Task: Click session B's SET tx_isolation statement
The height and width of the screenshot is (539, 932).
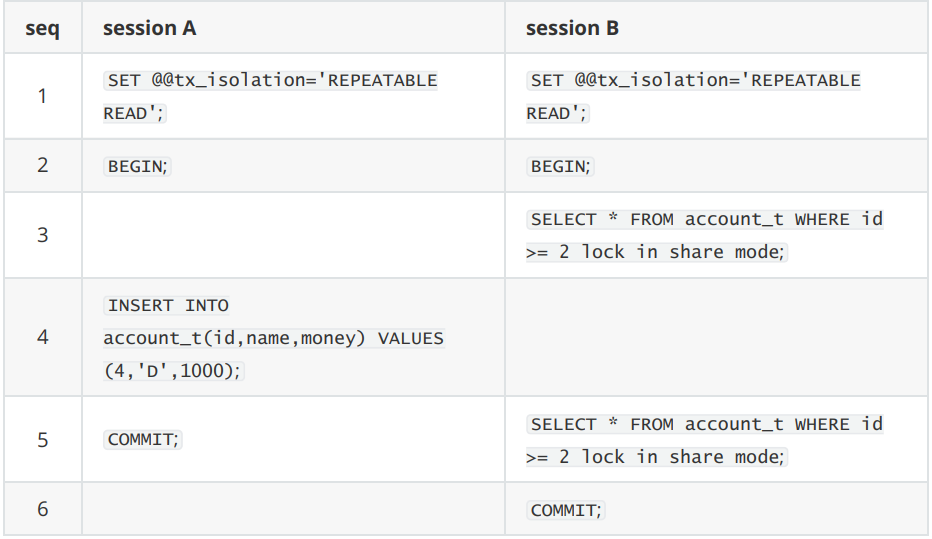Action: click(x=694, y=96)
